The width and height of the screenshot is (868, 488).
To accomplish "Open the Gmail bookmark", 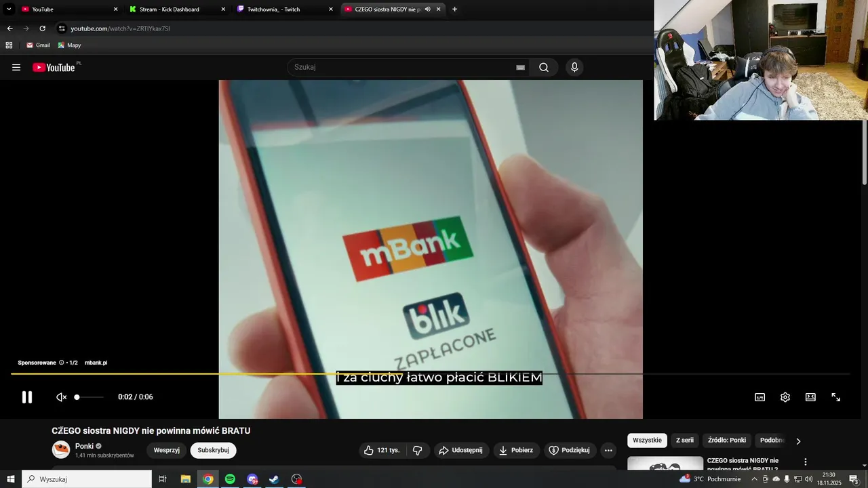I will pos(38,45).
